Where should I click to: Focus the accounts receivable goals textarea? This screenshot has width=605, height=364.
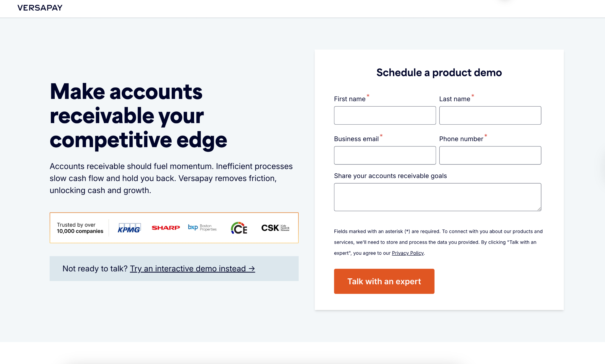coord(437,197)
